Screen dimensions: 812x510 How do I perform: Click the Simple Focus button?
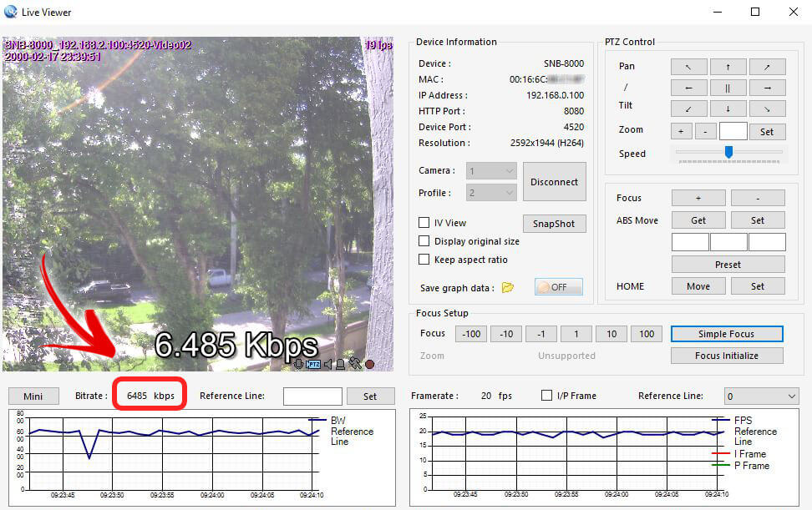(x=726, y=334)
